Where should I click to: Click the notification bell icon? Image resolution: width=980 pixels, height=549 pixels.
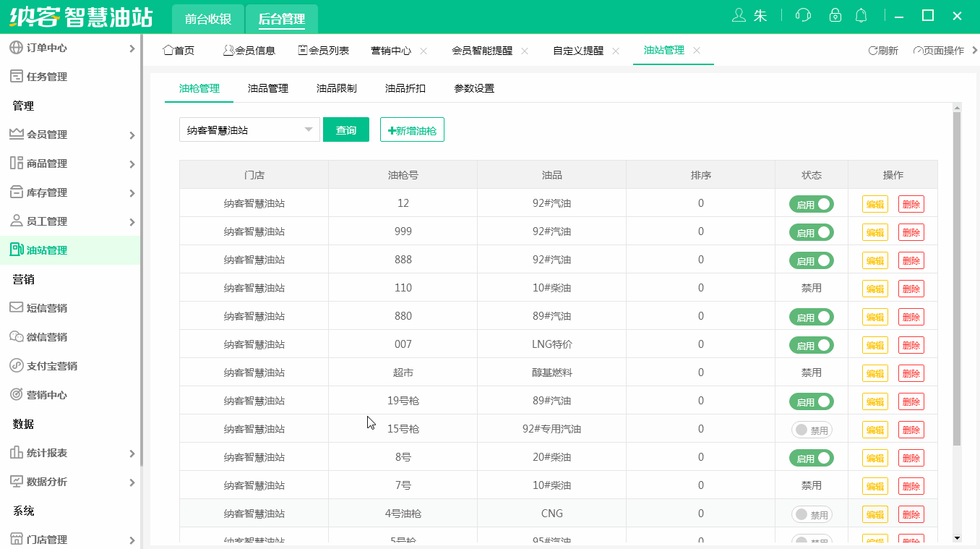(861, 14)
